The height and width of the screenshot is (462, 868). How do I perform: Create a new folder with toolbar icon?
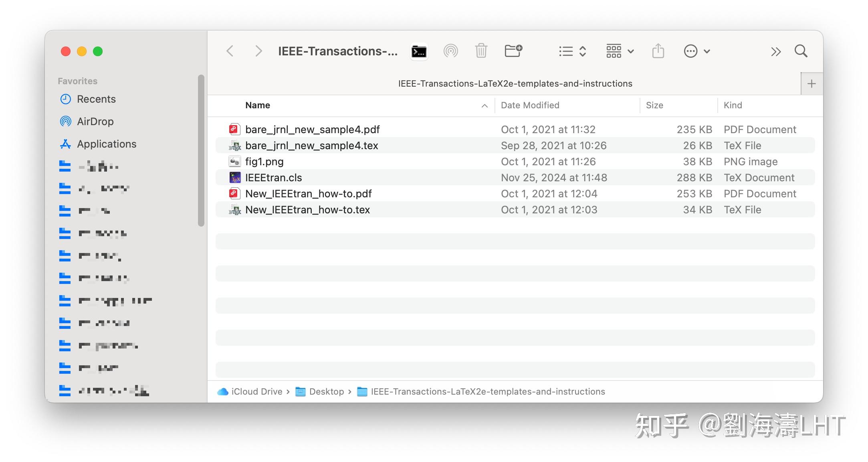click(513, 51)
